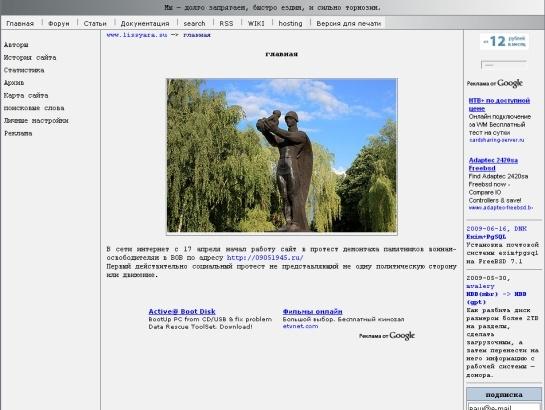Image resolution: width=545 pixels, height=410 pixels.
Task: Open Active@ Boot Disk ad link
Action: pos(182,311)
